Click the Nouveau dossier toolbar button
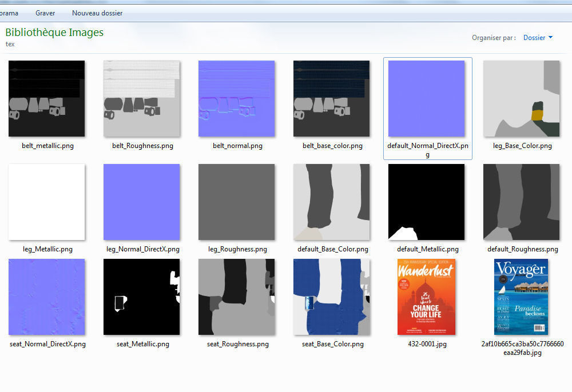 coord(97,13)
